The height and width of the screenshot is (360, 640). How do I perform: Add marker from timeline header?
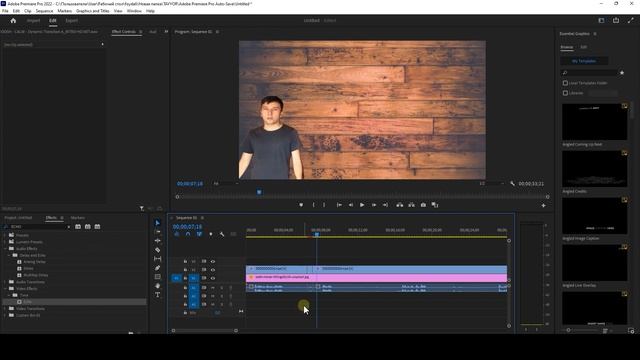pos(211,234)
